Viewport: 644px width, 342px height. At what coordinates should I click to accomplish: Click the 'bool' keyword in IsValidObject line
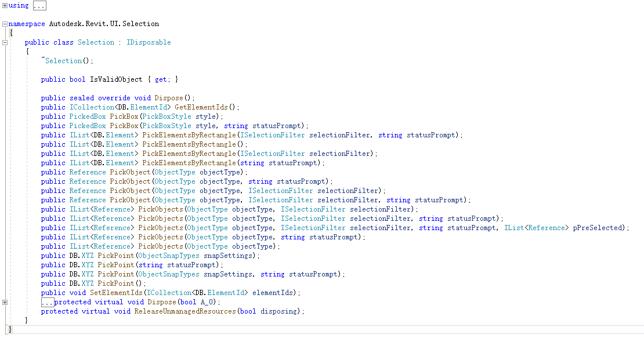coord(78,79)
